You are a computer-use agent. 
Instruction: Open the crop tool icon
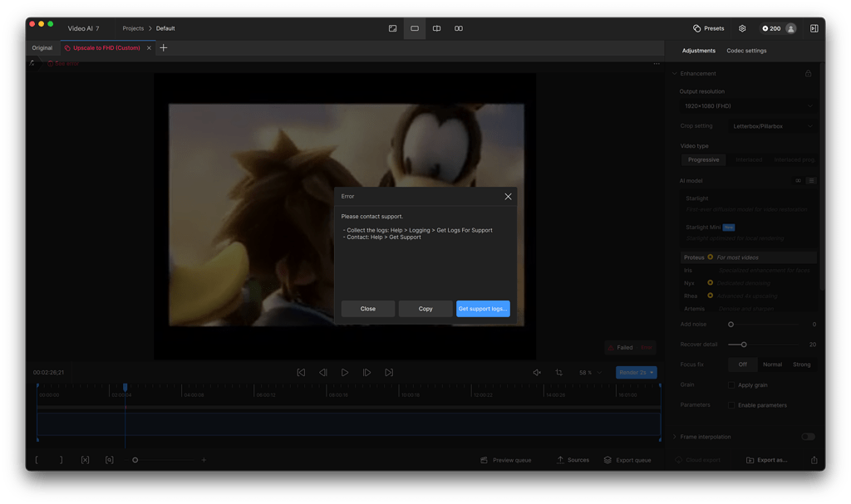click(559, 372)
